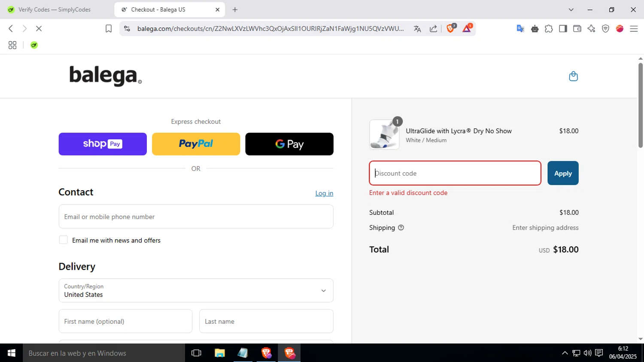The height and width of the screenshot is (362, 644).
Task: Pay with Google Pay button
Action: click(x=289, y=144)
